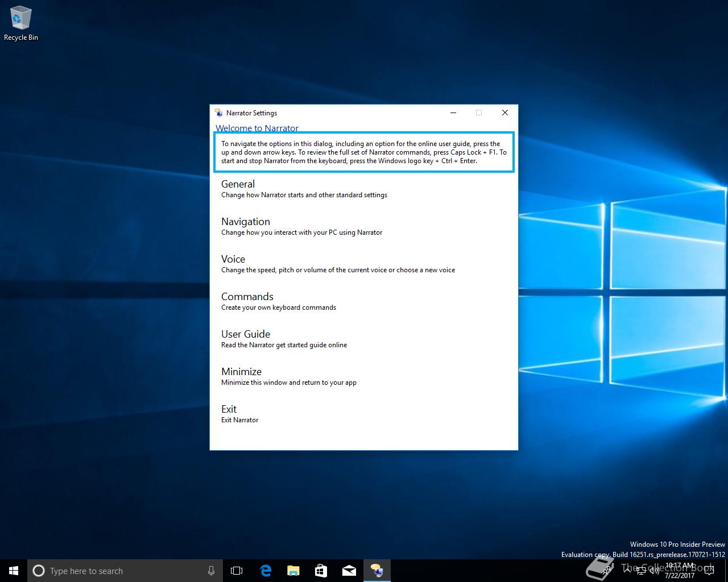
Task: Click the Narrator taskbar icon
Action: tap(377, 571)
